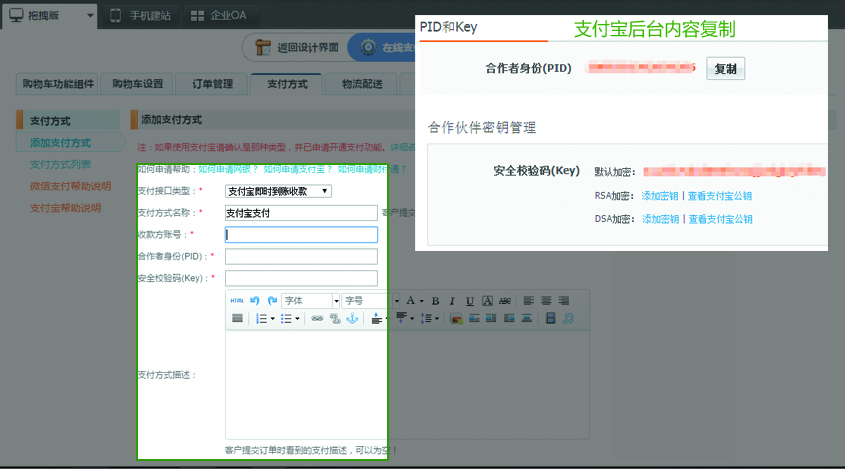The image size is (845, 469).
Task: Click the justify alignment icon
Action: click(237, 319)
